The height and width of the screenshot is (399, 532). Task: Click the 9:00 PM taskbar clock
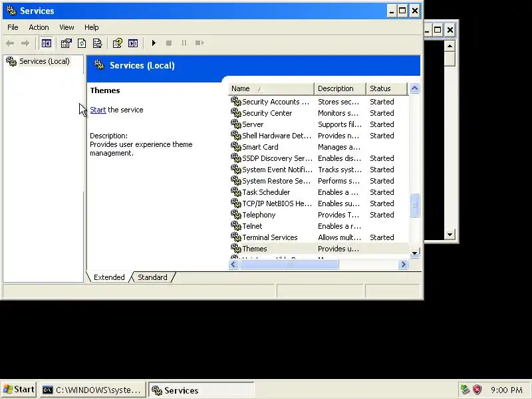[507, 390]
